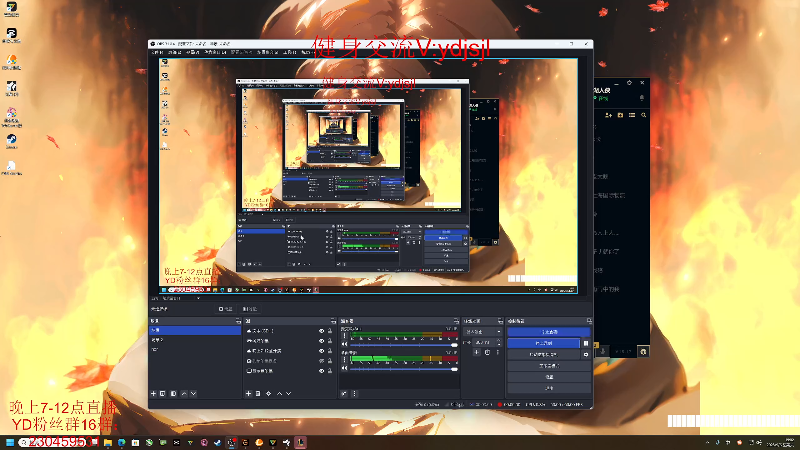
Task: Open source properties gear in Sources toolbar
Action: (269, 393)
